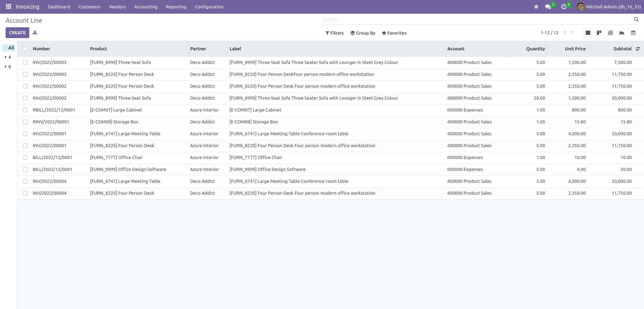Click product cell [FURN_7777] Office Chair

pos(116,158)
